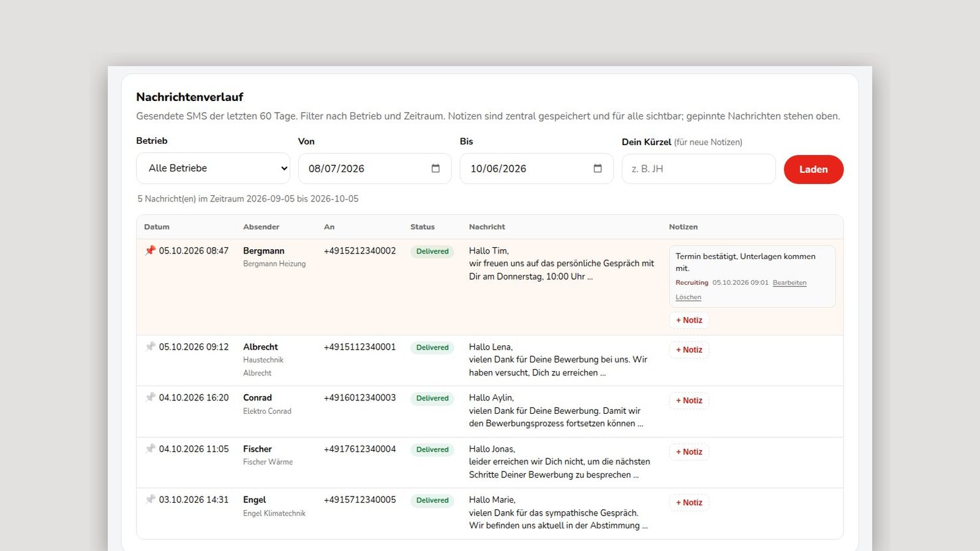
Task: Add a note to the Fischer message
Action: tap(689, 452)
